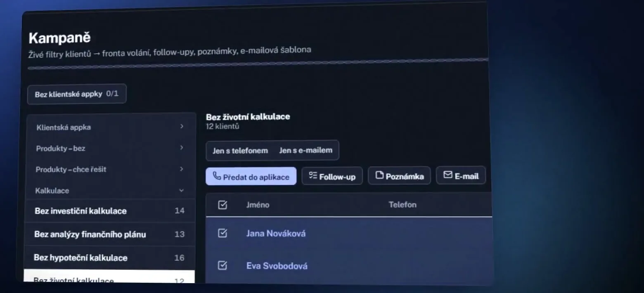Click the 12 klientů count text

tap(223, 126)
